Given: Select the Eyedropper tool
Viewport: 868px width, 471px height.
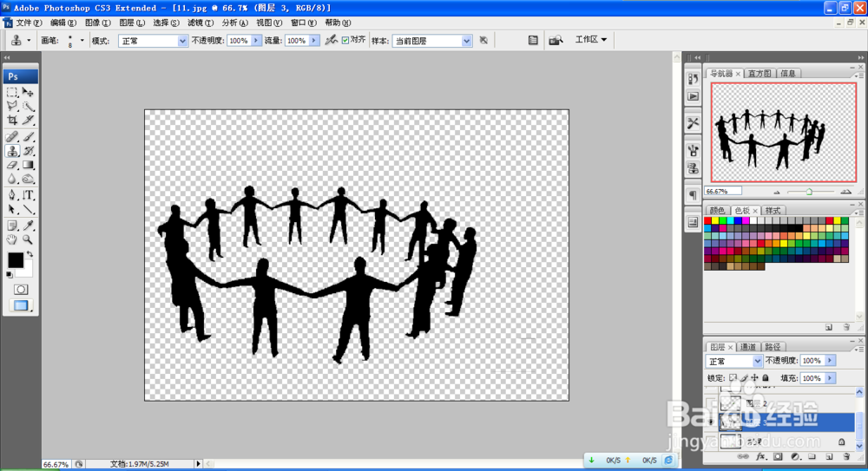Looking at the screenshot, I should (29, 226).
